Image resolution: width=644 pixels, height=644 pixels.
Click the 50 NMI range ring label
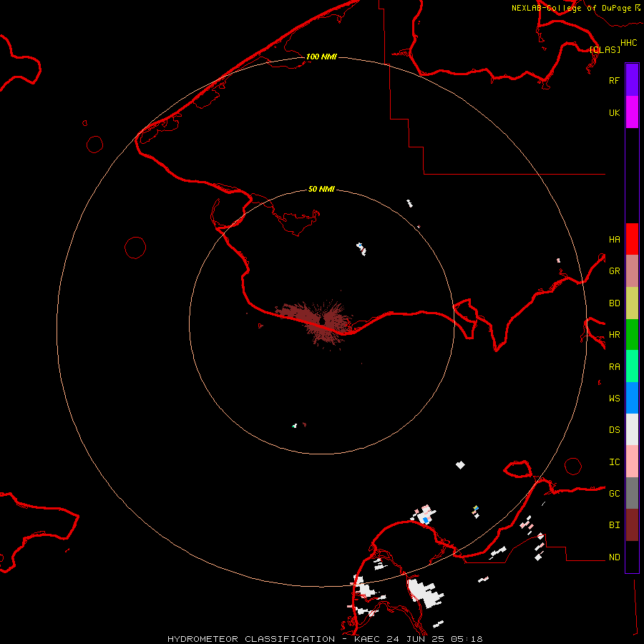[321, 189]
